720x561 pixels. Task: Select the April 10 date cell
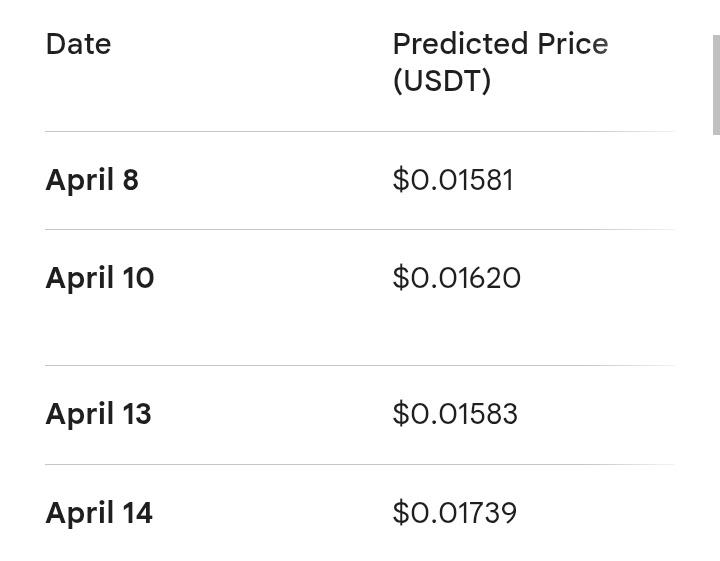(x=100, y=278)
